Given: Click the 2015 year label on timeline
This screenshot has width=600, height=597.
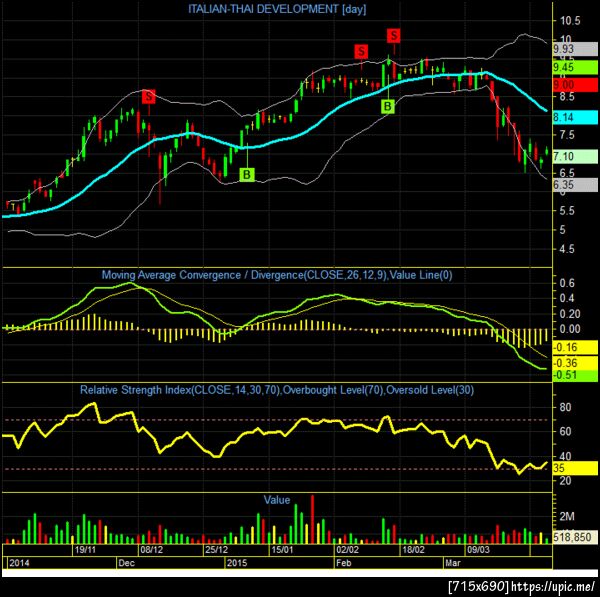Looking at the screenshot, I should pos(237,563).
